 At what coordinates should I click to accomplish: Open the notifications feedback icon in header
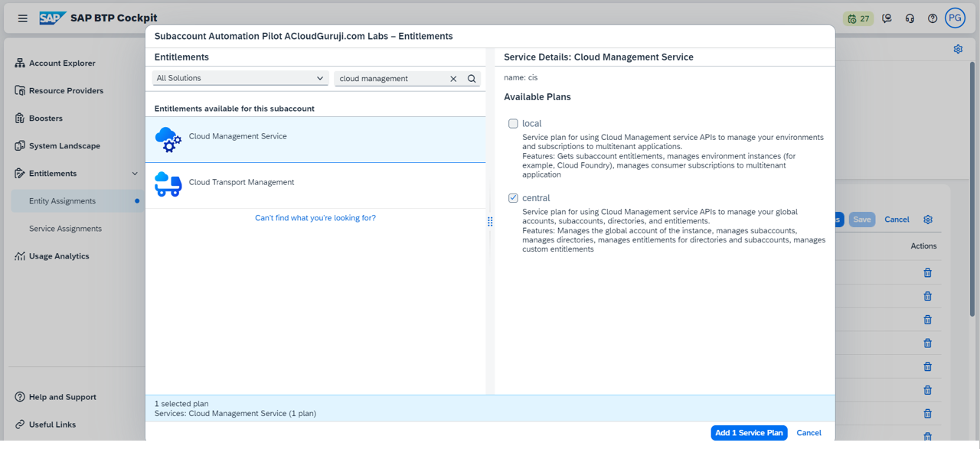[x=887, y=18]
